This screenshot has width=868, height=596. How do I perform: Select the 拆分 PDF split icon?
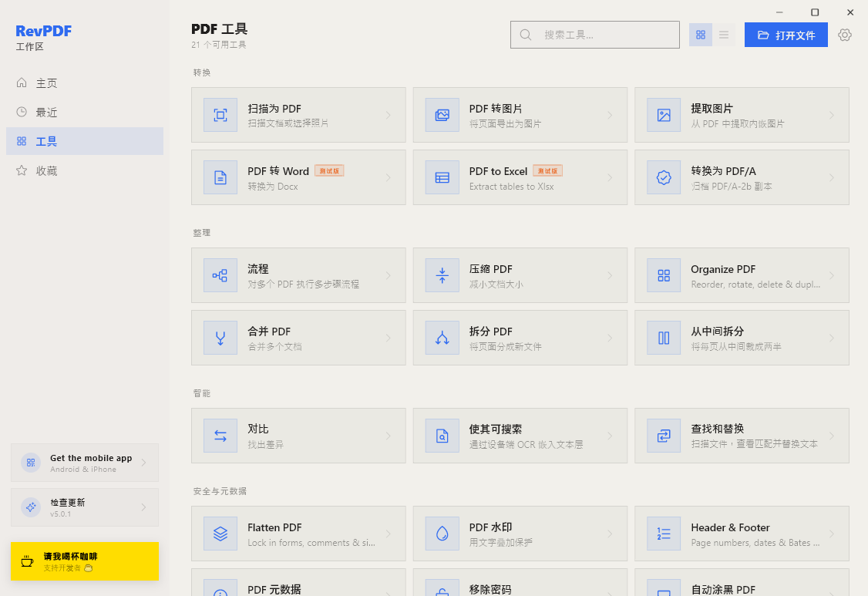[442, 338]
